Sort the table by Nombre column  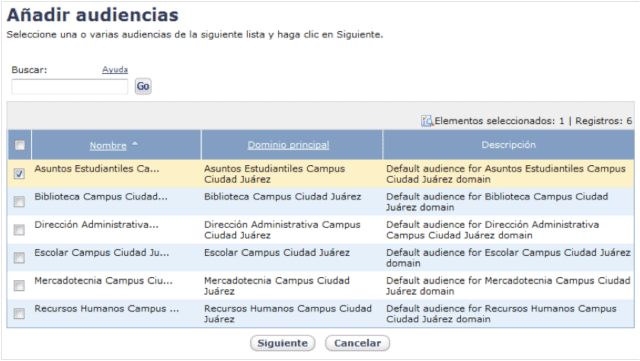point(108,145)
